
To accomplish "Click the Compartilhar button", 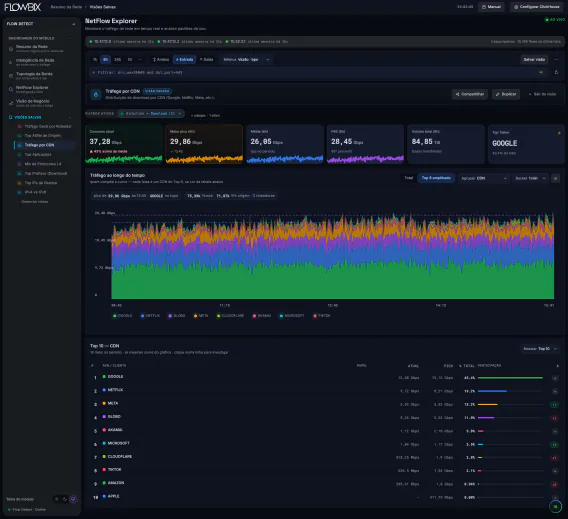I will 469,94.
